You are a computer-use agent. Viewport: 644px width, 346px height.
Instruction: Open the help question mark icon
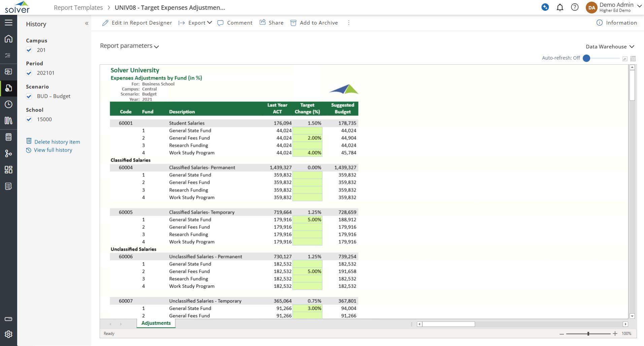(x=575, y=7)
